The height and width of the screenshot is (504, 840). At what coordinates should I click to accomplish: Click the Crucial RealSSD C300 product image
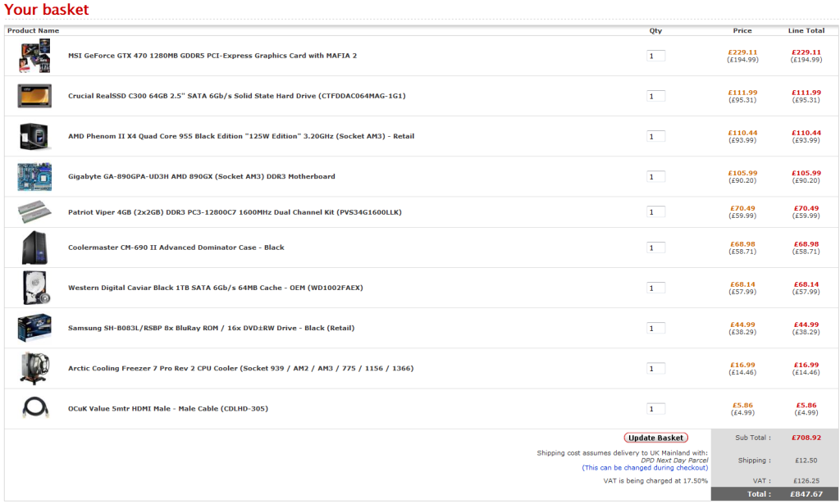click(34, 96)
